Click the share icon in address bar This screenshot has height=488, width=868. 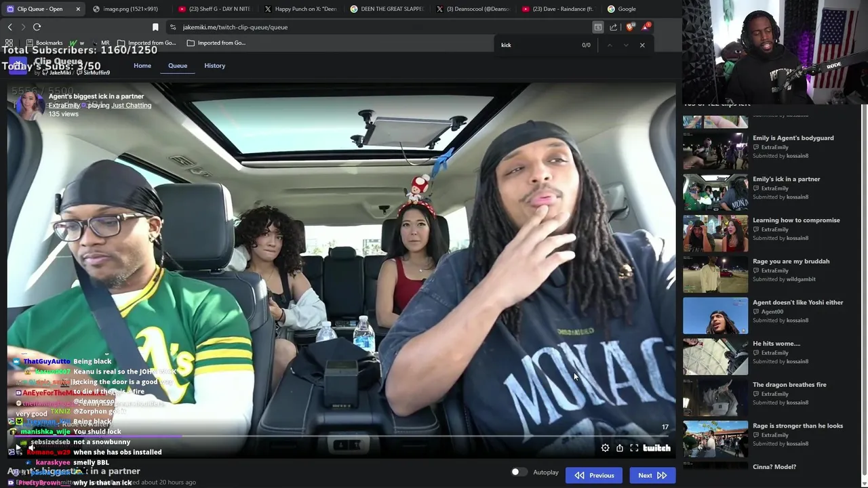(614, 27)
